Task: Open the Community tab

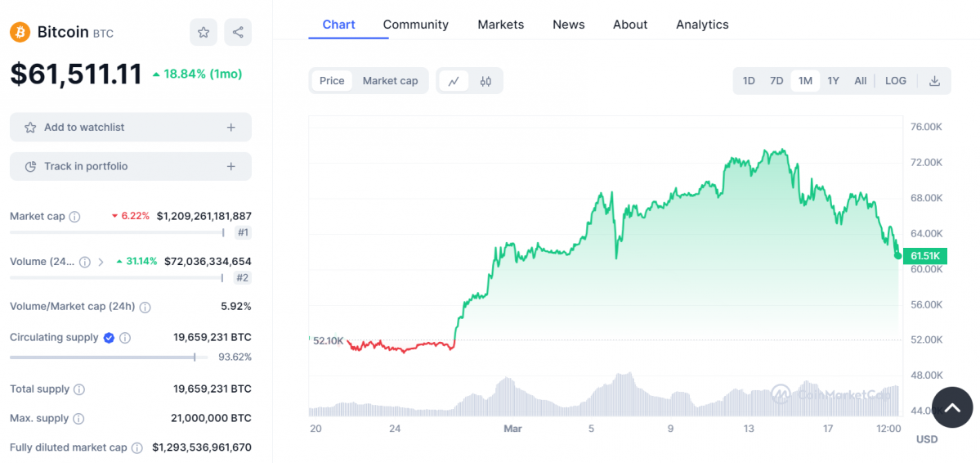Action: tap(415, 25)
